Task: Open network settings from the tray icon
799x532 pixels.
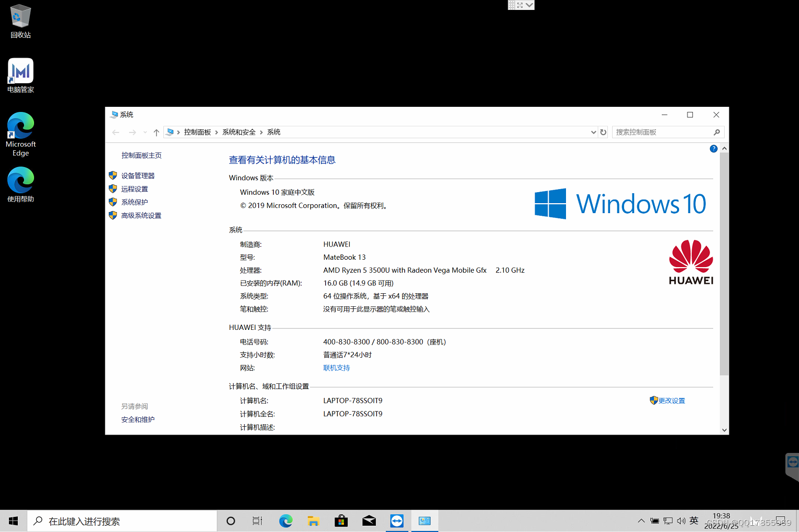Action: (668, 521)
